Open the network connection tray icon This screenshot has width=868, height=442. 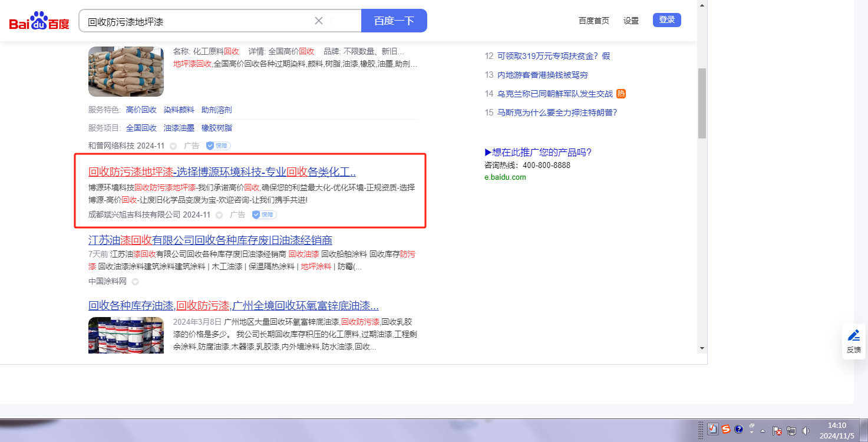coord(791,430)
